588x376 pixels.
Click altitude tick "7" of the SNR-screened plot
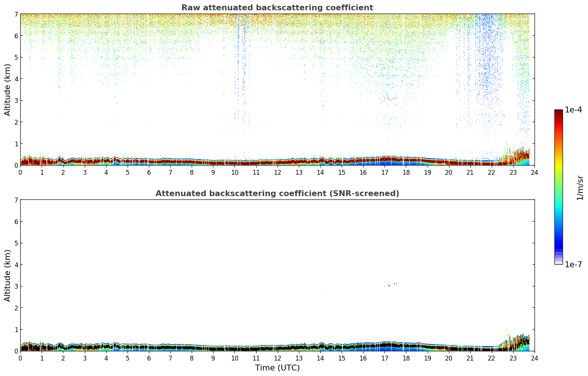pyautogui.click(x=16, y=200)
